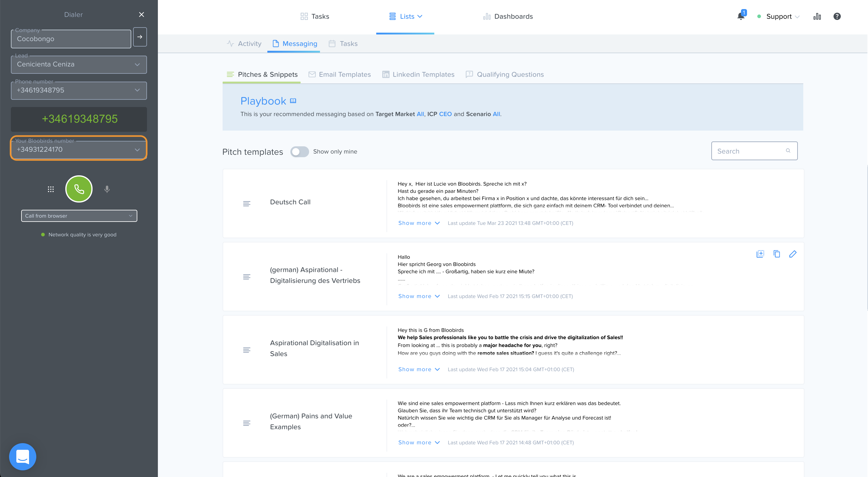
Task: Open the notifications bell
Action: [x=741, y=16]
